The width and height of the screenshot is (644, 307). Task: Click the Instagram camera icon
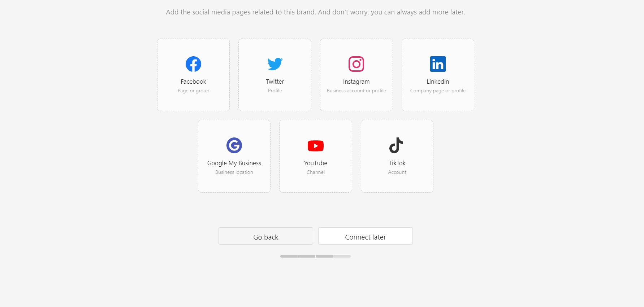[356, 64]
